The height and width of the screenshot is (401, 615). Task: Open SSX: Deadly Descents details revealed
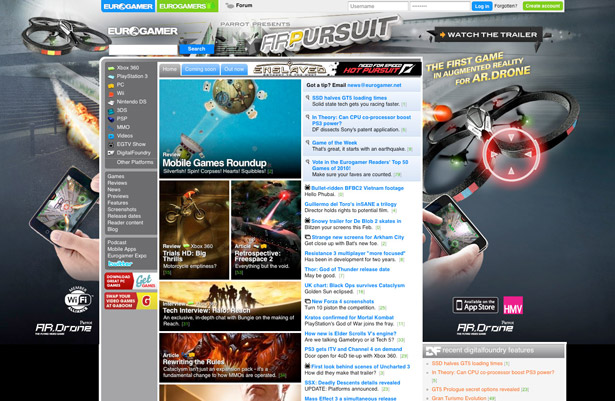coord(352,383)
